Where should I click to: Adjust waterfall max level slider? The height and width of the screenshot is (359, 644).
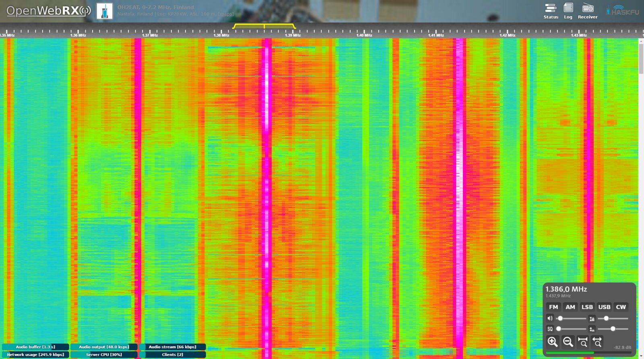point(613,318)
